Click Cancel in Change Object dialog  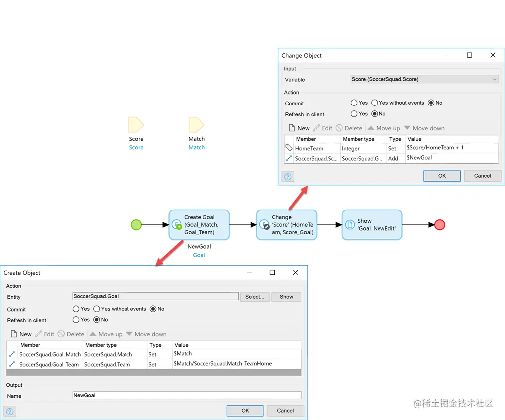[482, 176]
